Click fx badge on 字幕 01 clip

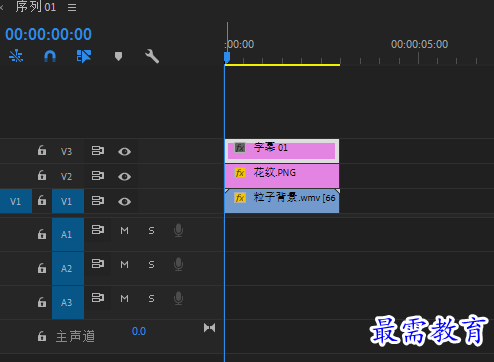click(x=240, y=148)
